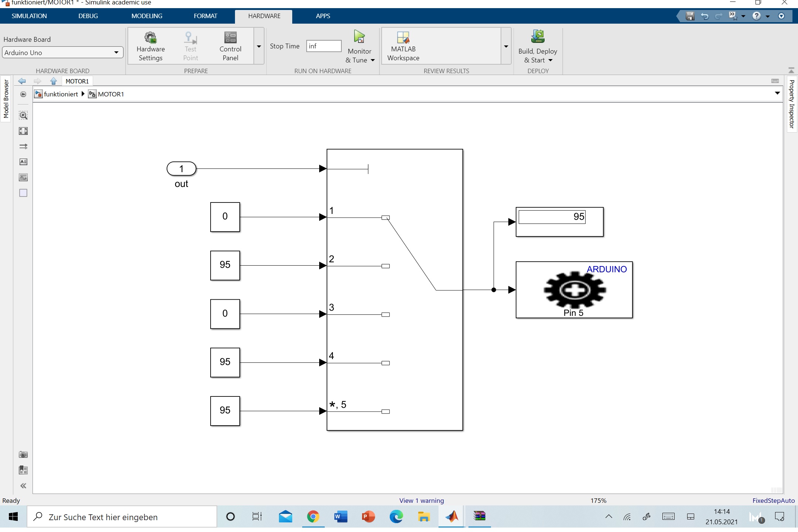Click the Stop Time input field
Viewport: 798px width, 532px height.
(323, 46)
